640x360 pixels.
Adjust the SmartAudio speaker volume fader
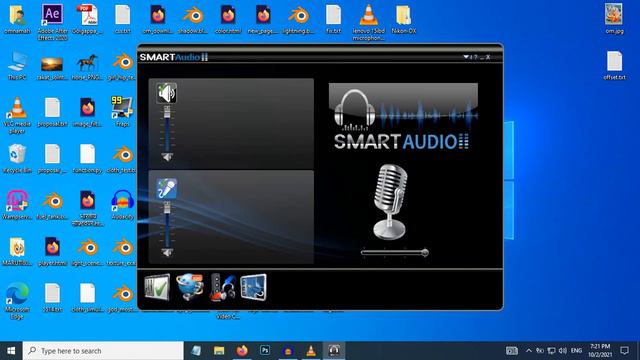tap(167, 111)
